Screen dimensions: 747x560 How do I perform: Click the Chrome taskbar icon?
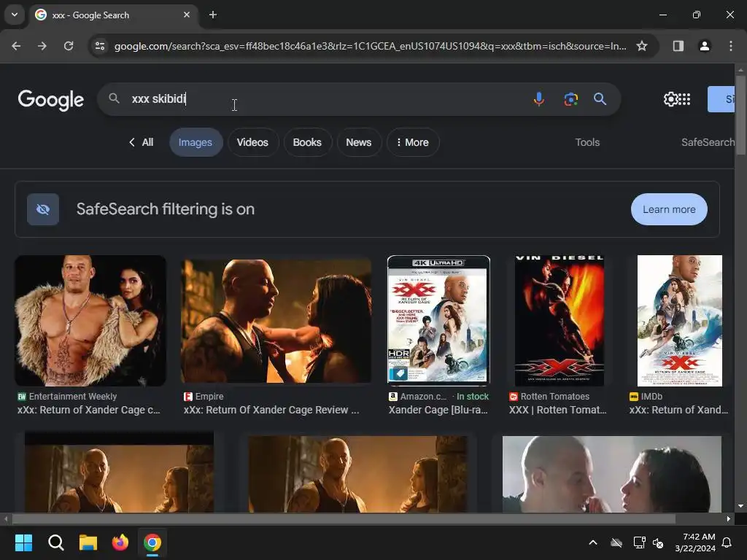click(152, 542)
